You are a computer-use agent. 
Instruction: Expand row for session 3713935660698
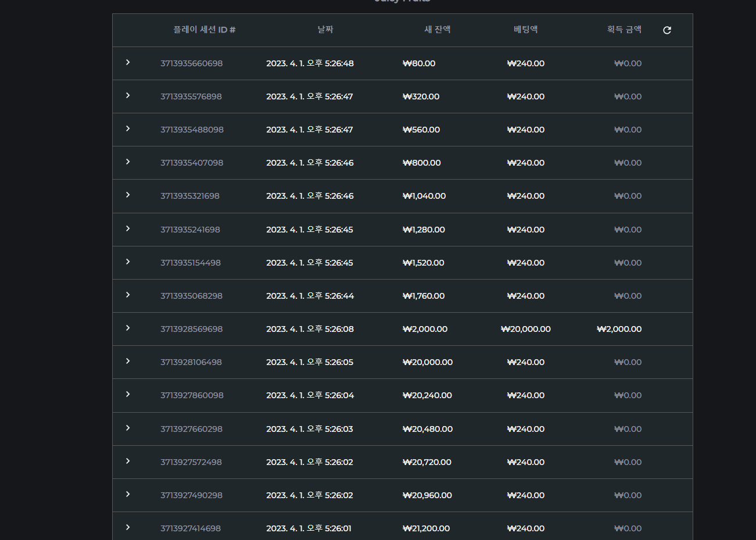coord(128,62)
